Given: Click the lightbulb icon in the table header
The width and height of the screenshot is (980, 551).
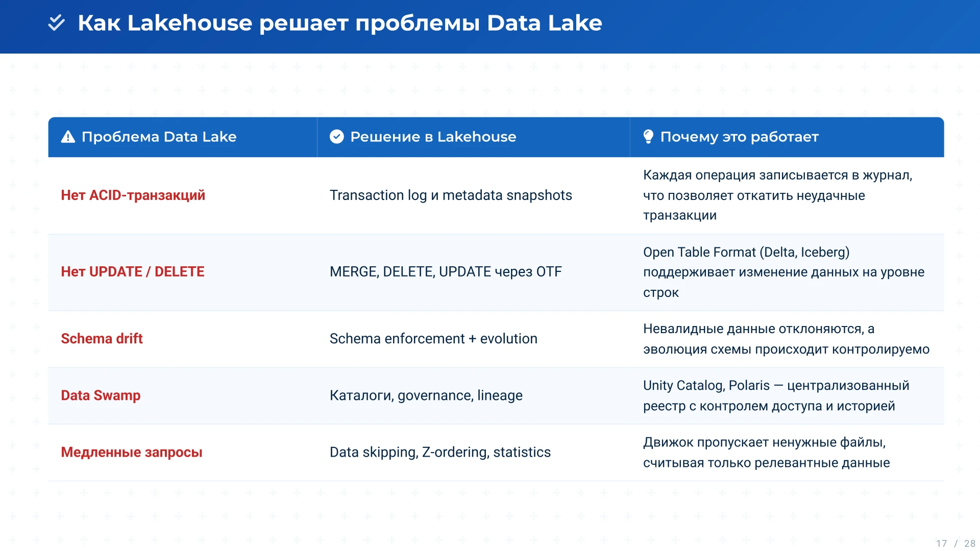Looking at the screenshot, I should 648,136.
